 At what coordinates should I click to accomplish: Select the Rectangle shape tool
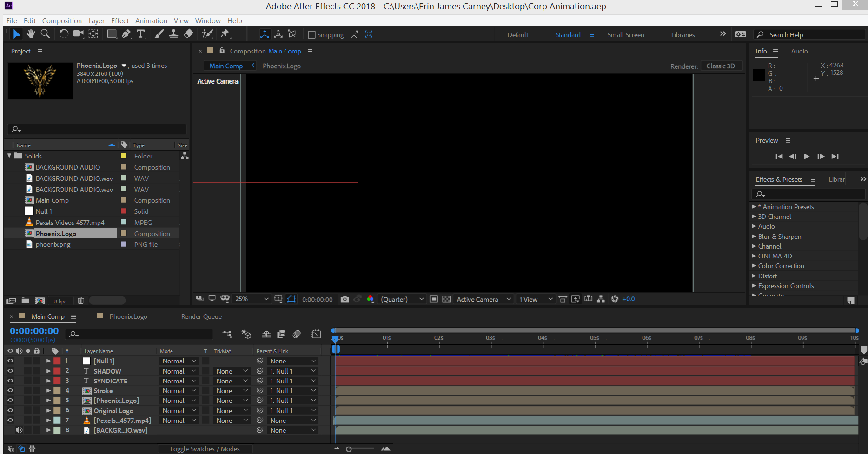click(112, 34)
